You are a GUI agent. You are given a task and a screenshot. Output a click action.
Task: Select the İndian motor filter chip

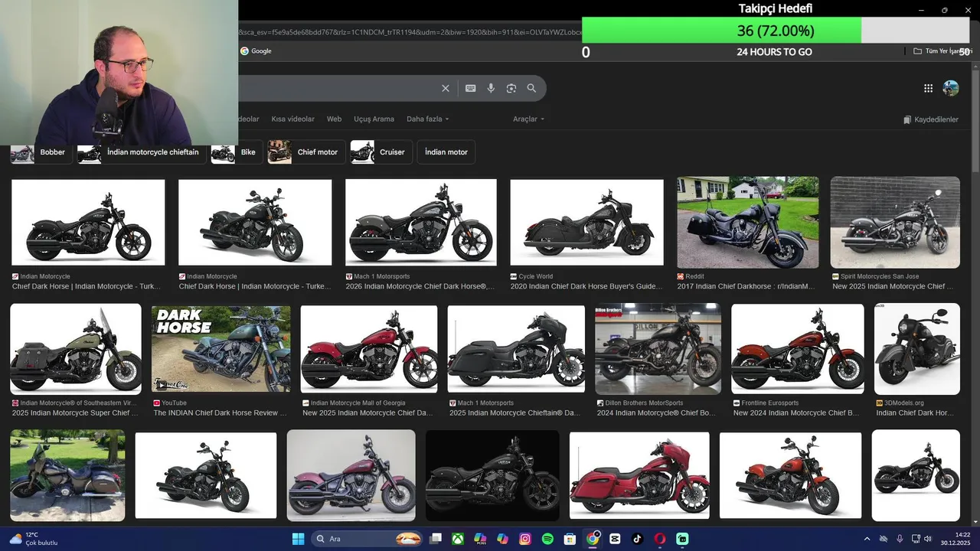click(x=446, y=152)
